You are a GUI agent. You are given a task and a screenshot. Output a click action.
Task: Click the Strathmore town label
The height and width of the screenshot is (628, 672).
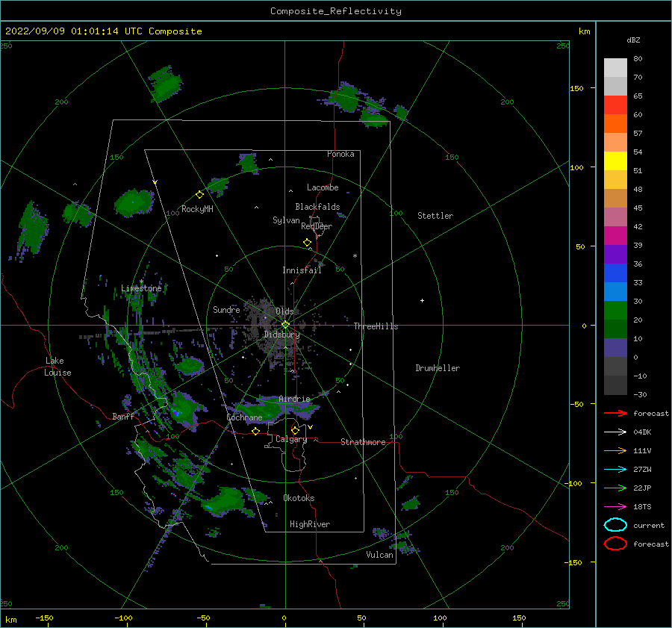tap(363, 442)
